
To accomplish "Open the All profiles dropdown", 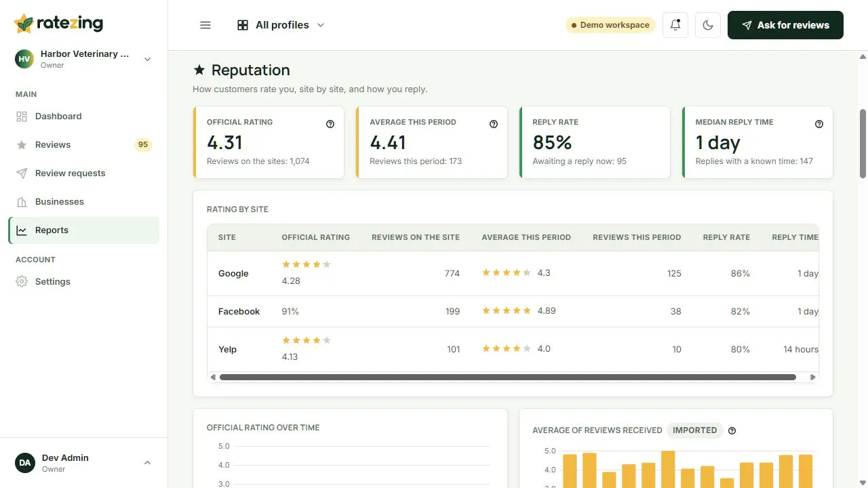I will [281, 25].
